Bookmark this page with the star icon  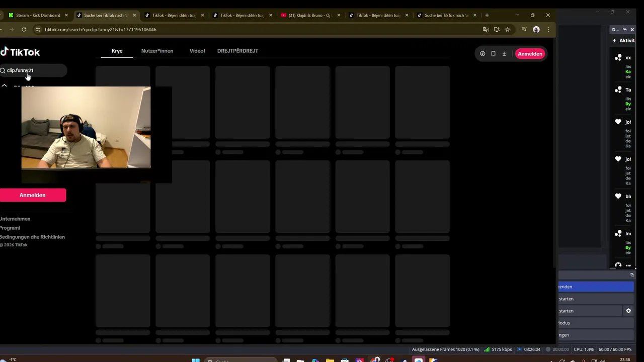[x=507, y=29]
